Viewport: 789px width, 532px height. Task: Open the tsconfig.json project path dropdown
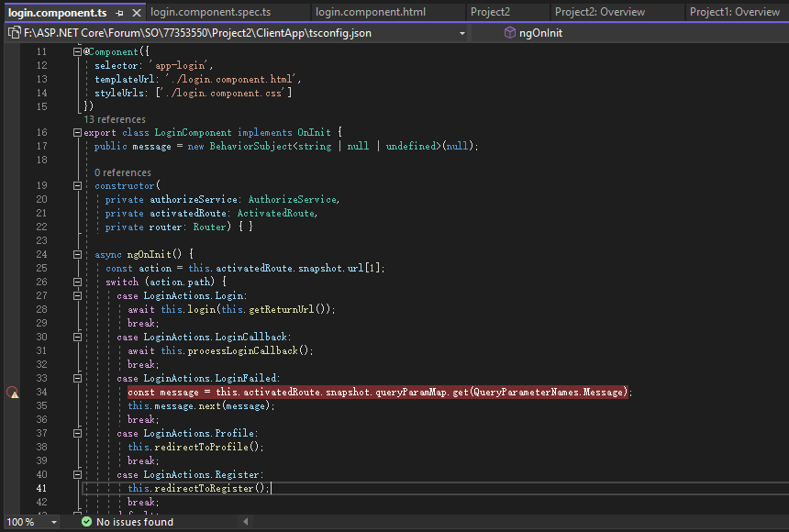pos(461,33)
